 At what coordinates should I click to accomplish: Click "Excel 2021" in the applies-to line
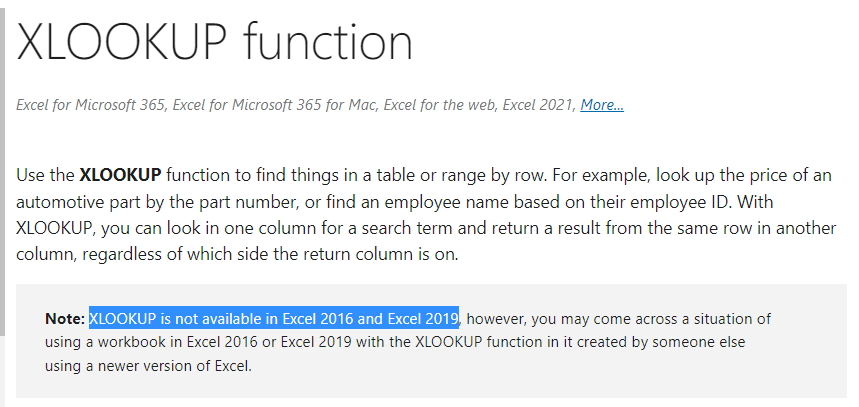pos(539,105)
